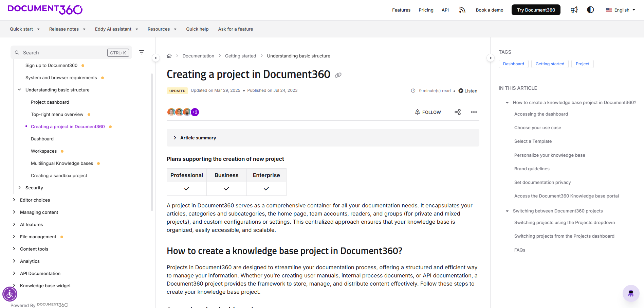Click the contributors avatars +2 badge

(x=195, y=112)
